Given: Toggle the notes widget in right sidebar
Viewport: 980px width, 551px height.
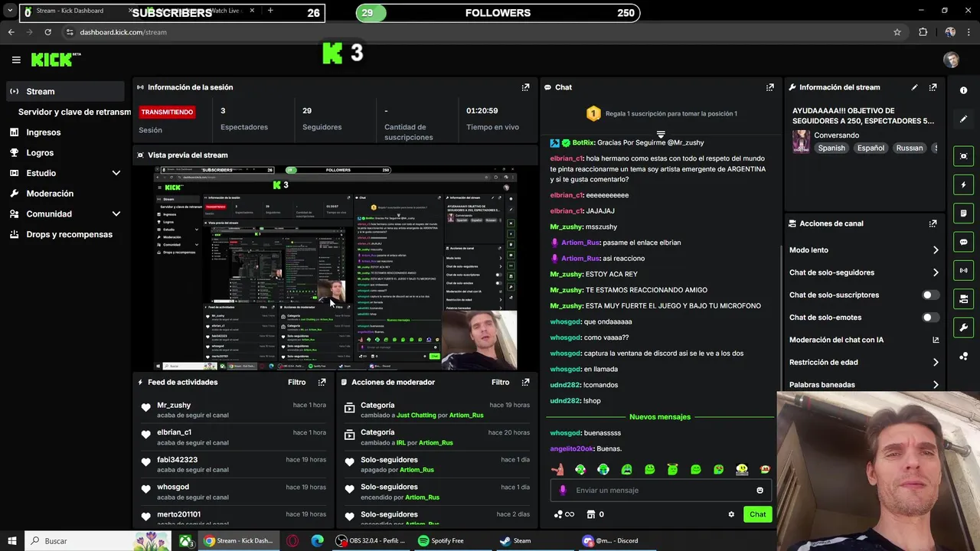Looking at the screenshot, I should click(x=963, y=213).
